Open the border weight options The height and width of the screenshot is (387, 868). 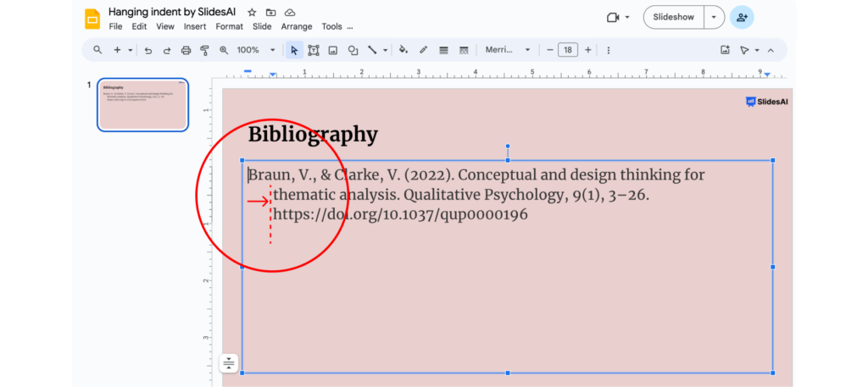click(443, 51)
